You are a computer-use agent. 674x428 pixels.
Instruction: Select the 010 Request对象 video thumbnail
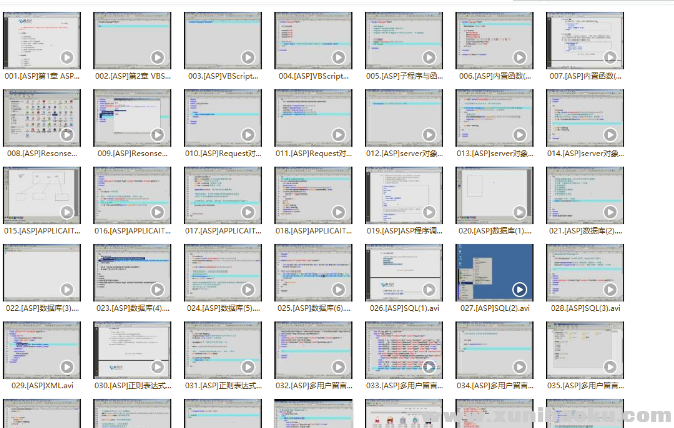point(220,117)
